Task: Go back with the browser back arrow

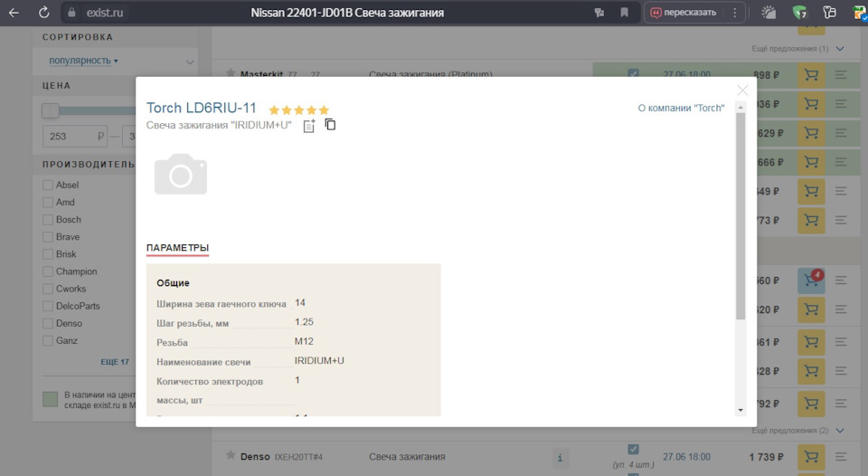Action: coord(14,12)
